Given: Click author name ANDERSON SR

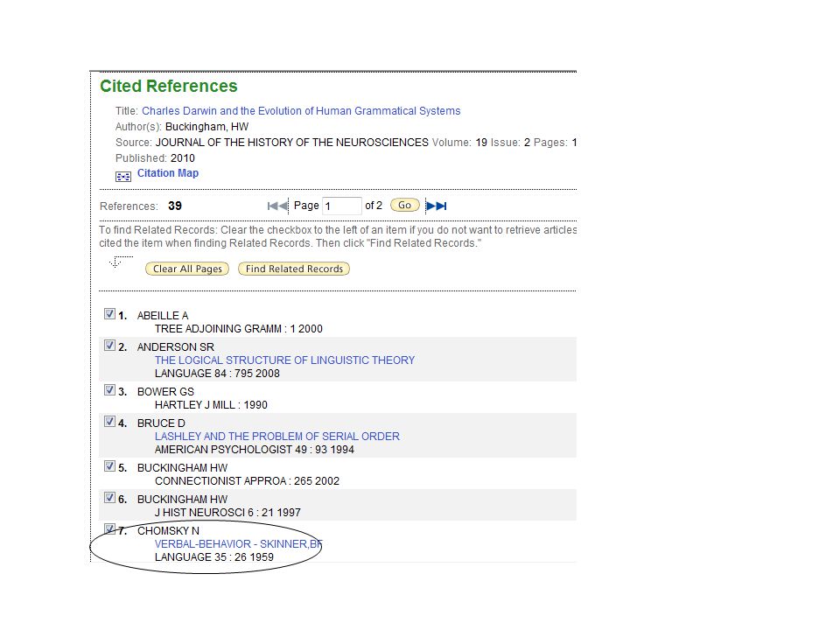Looking at the screenshot, I should pos(176,347).
